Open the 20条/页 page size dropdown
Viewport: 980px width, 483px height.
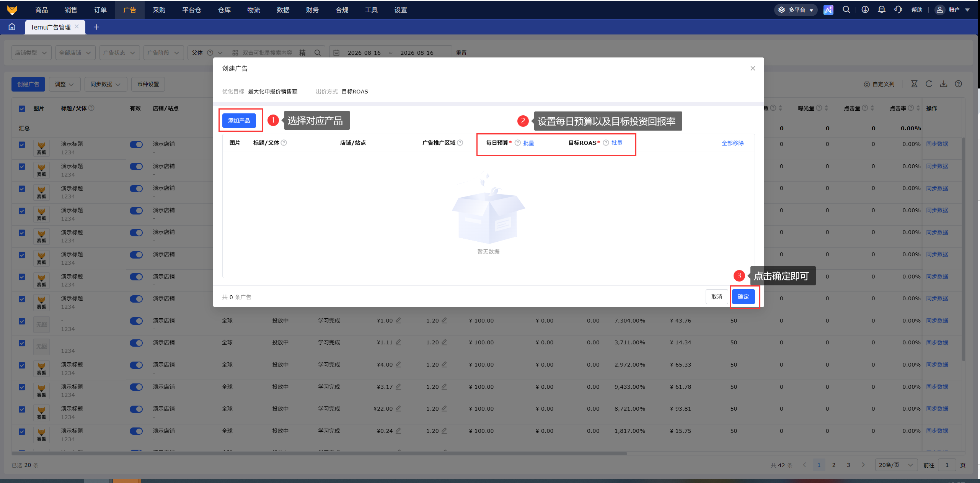point(896,465)
